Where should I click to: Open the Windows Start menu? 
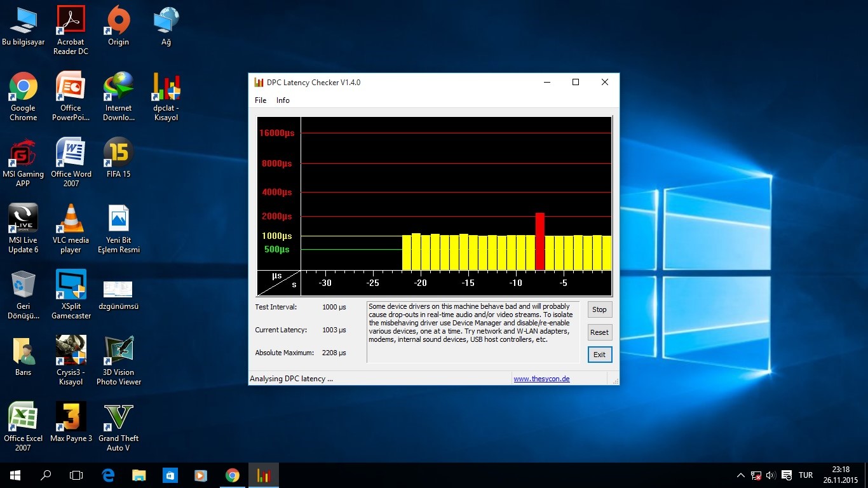click(15, 475)
